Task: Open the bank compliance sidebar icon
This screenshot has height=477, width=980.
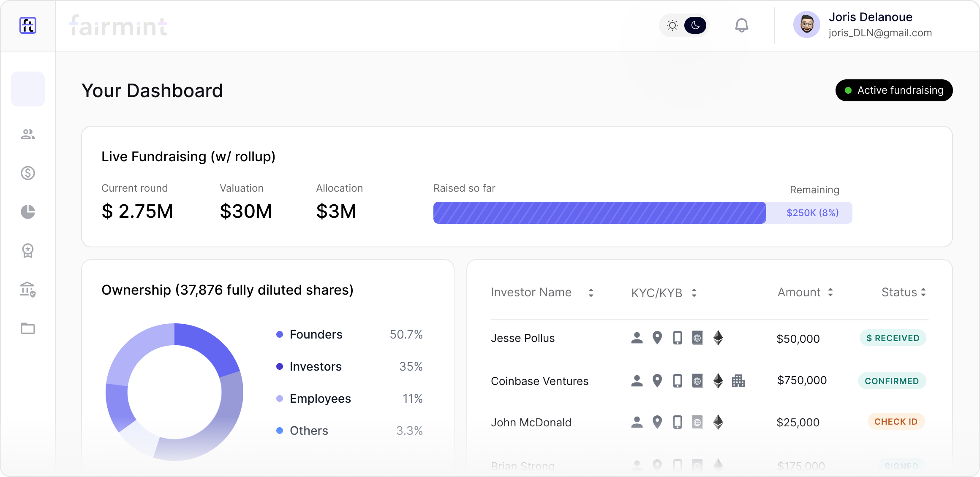Action: 28,290
